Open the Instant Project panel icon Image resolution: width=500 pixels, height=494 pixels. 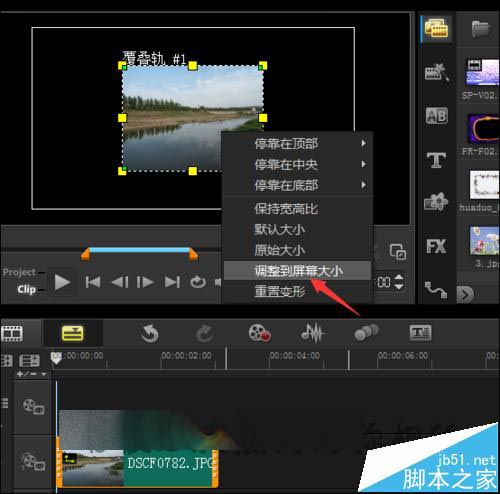(437, 72)
